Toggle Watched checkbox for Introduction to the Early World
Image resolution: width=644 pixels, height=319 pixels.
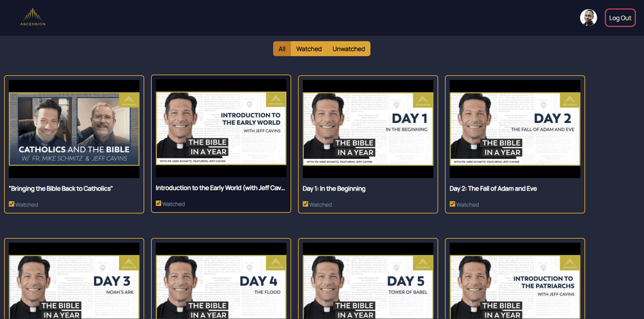[x=158, y=204]
